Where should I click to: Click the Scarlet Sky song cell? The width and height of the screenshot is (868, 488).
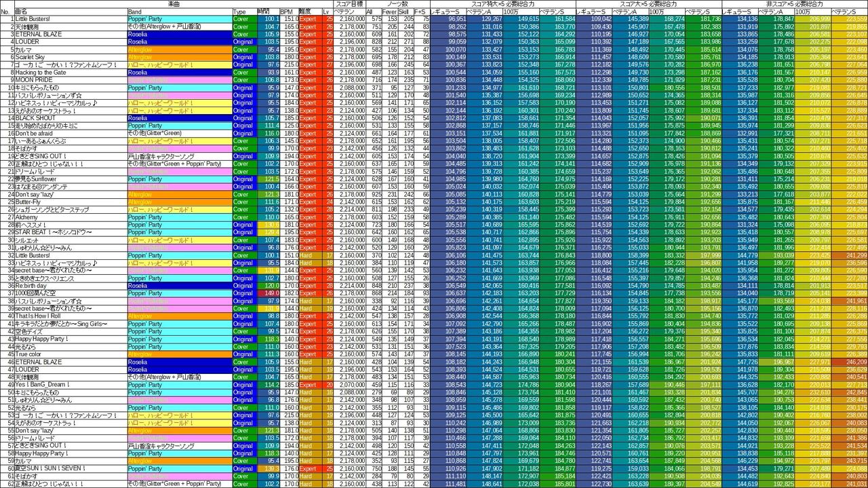tap(70, 57)
